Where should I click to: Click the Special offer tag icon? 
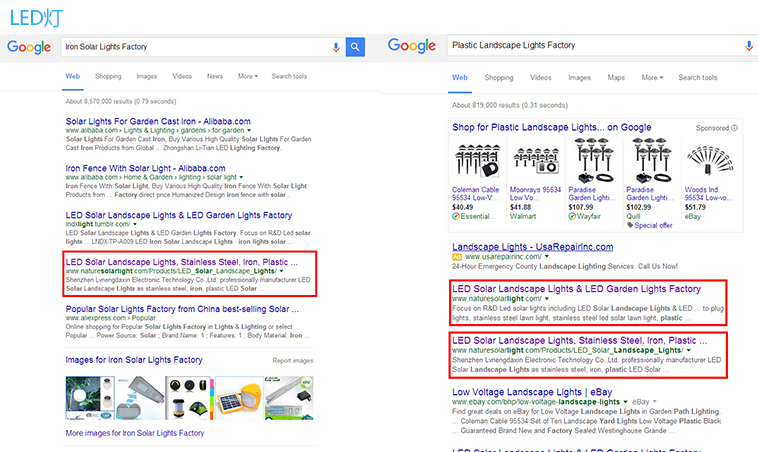pyautogui.click(x=630, y=225)
